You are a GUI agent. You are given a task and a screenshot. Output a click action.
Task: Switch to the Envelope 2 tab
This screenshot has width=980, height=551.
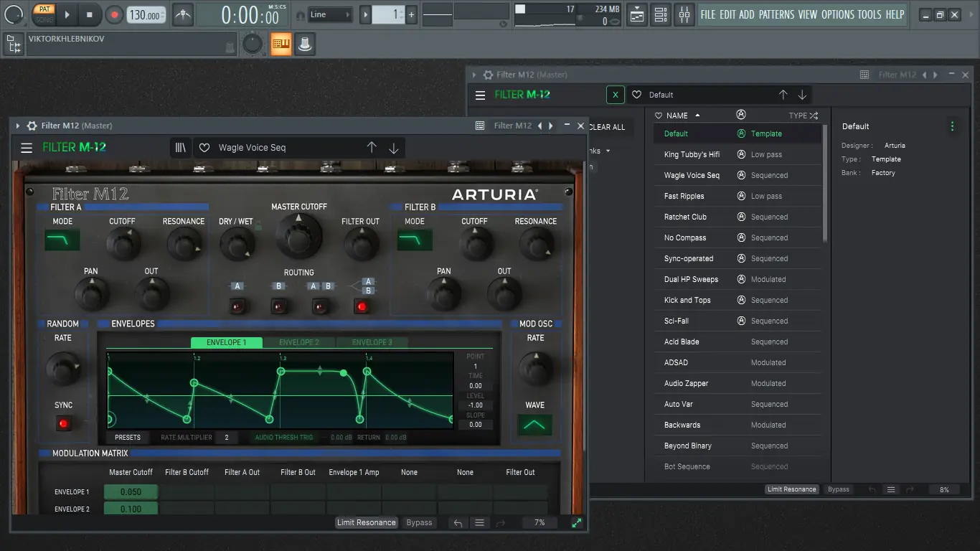(299, 342)
